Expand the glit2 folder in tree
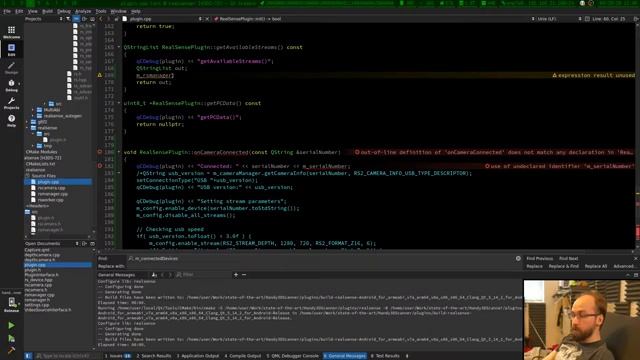The width and height of the screenshot is (640, 360). pos(27,122)
